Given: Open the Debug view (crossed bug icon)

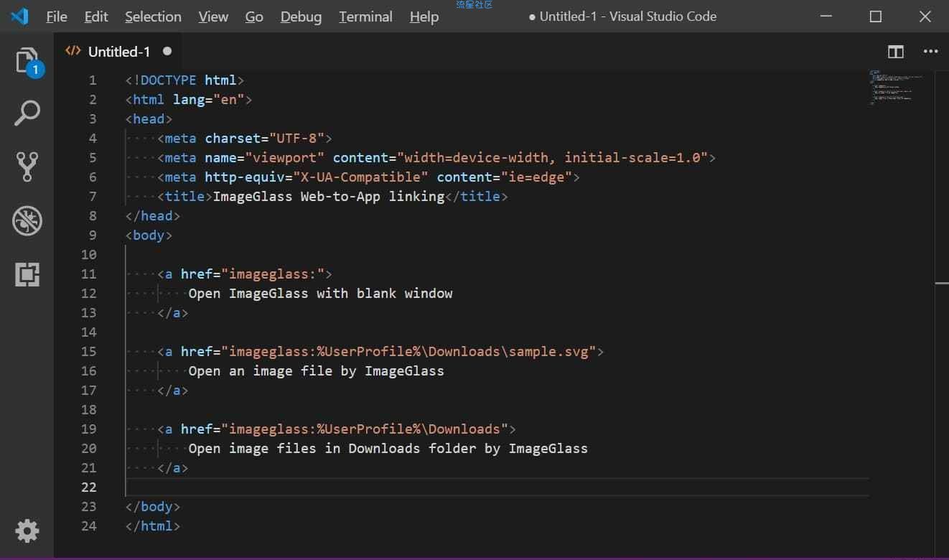Looking at the screenshot, I should coord(27,221).
